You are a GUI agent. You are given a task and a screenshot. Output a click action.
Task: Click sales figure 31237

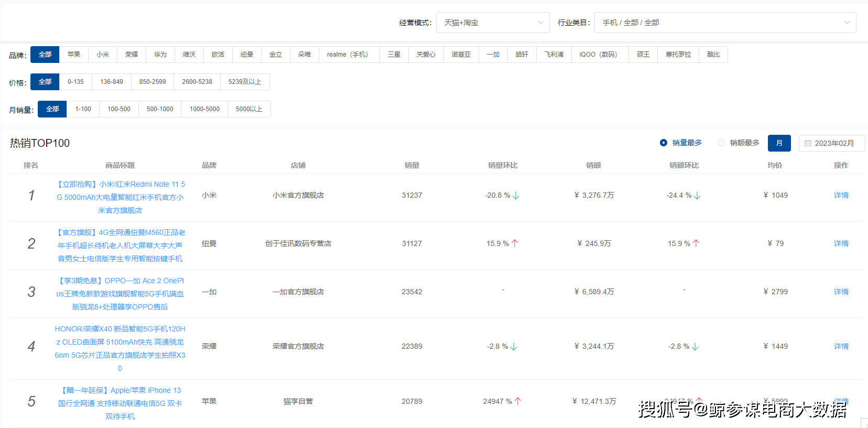[412, 195]
